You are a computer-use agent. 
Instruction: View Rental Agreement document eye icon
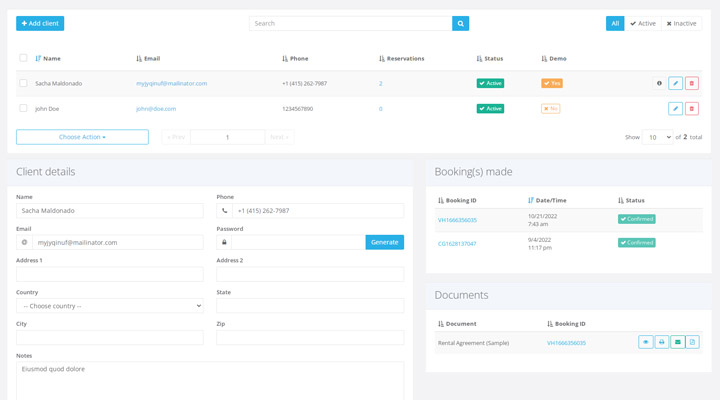point(646,342)
